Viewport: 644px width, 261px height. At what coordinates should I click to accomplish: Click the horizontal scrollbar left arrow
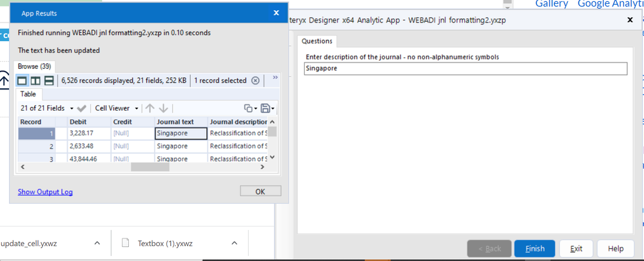(x=23, y=167)
